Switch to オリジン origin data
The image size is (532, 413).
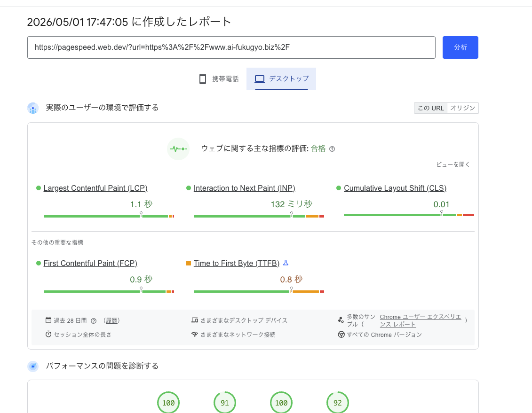(463, 108)
